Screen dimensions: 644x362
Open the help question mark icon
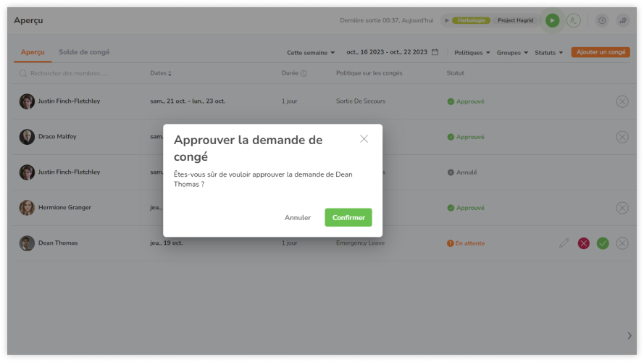(x=601, y=20)
